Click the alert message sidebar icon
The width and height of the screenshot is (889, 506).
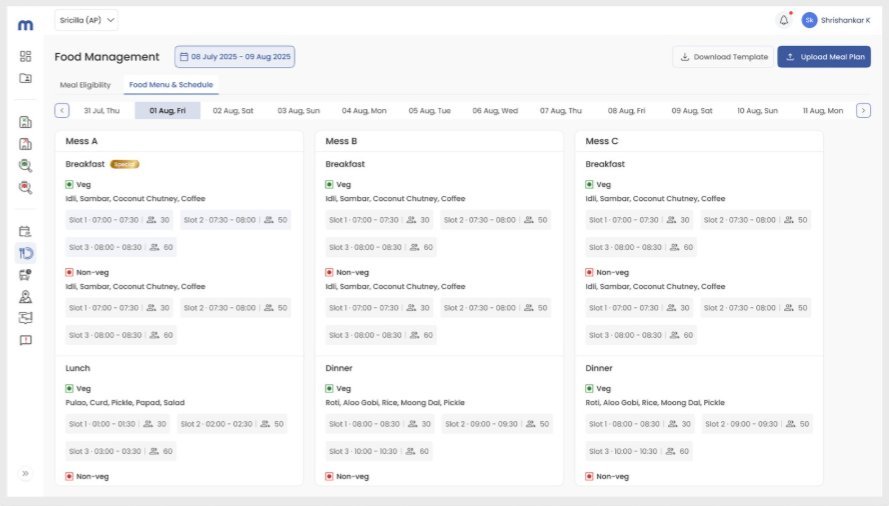tap(26, 340)
